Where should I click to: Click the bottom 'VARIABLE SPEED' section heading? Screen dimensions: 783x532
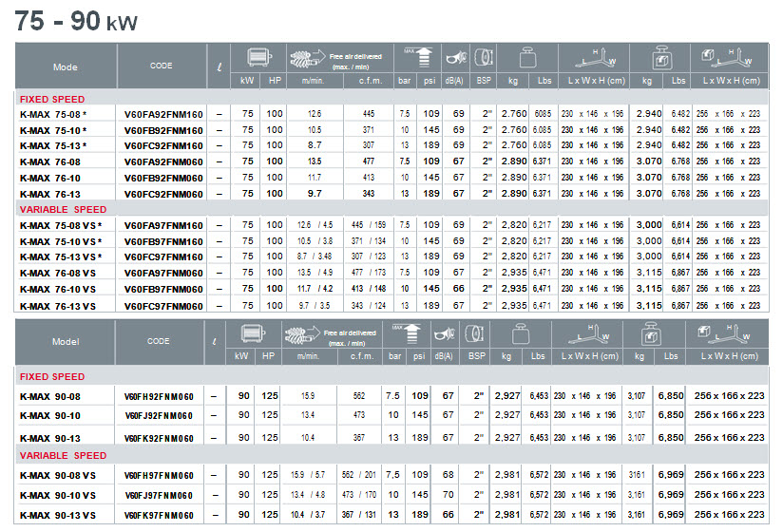click(x=63, y=455)
